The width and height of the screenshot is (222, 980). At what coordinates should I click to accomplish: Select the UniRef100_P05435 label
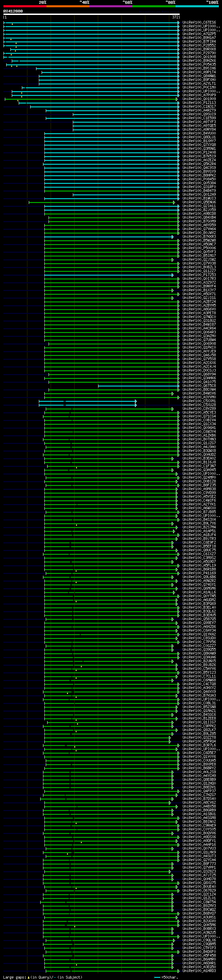(199, 64)
